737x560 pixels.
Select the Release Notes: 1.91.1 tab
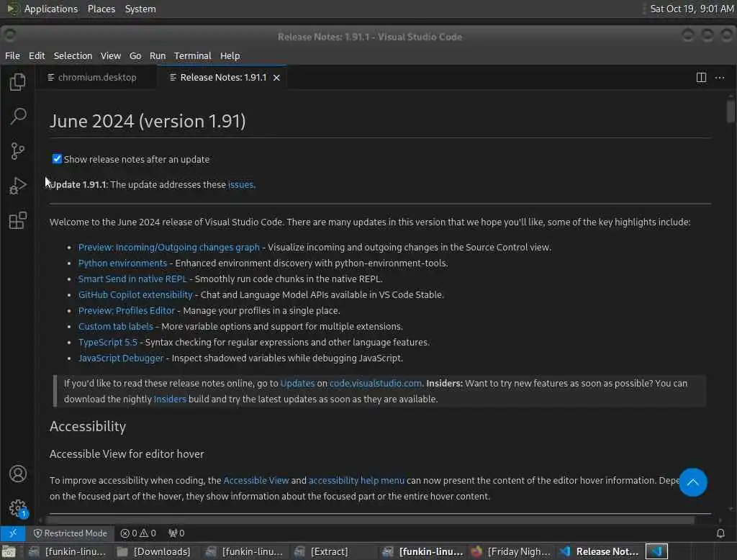coord(223,77)
